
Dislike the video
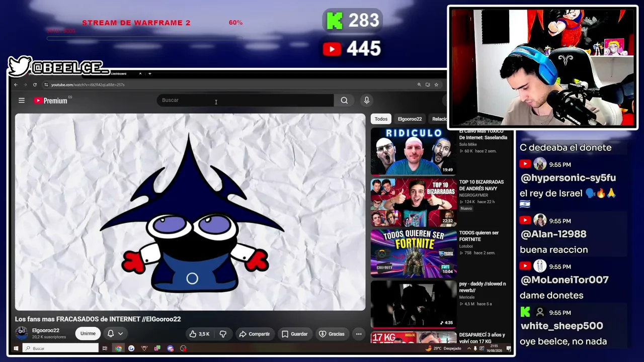click(223, 334)
